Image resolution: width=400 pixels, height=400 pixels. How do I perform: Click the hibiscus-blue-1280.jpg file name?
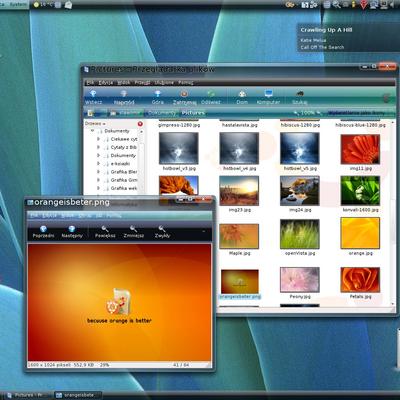[x=360, y=125]
